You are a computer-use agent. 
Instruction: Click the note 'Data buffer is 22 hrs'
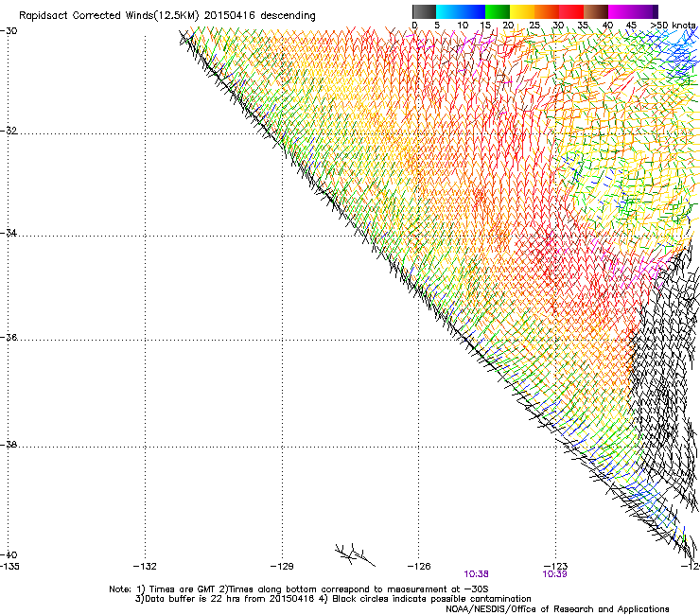[x=193, y=599]
